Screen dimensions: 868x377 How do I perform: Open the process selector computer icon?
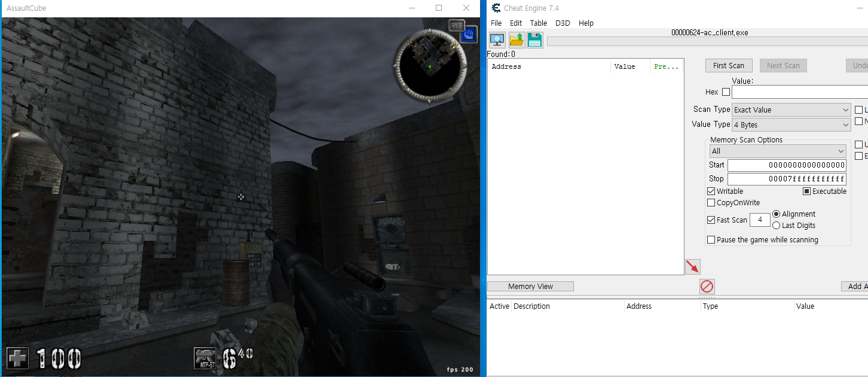pyautogui.click(x=497, y=40)
